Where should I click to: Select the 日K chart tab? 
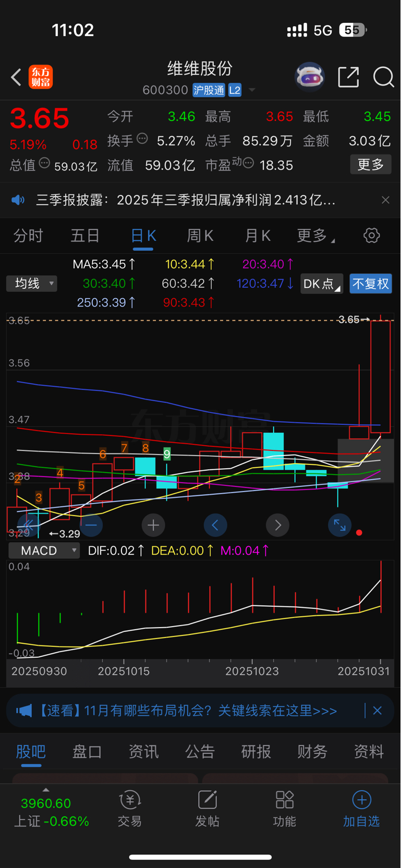tap(143, 236)
